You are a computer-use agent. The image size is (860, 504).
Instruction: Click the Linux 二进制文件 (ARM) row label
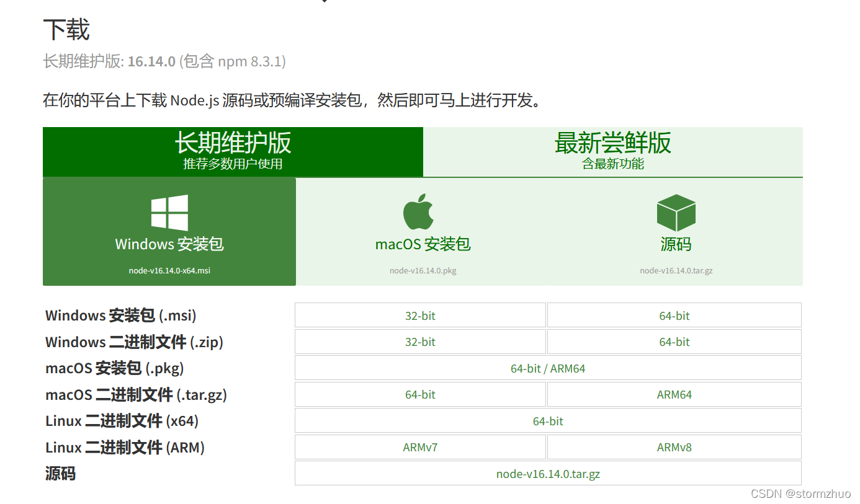pos(125,447)
